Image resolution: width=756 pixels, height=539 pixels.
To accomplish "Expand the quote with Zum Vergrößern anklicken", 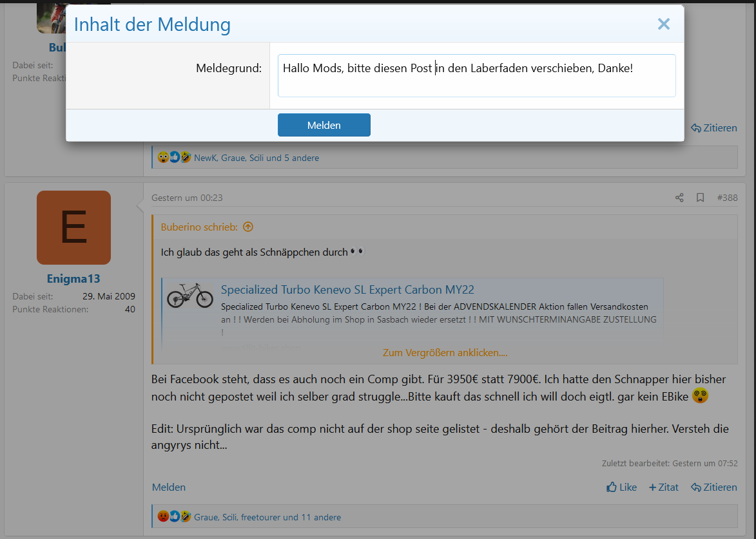I will tap(445, 353).
